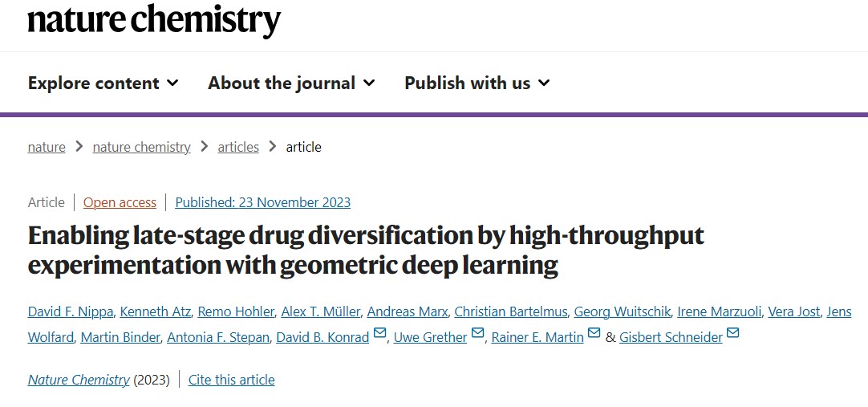This screenshot has width=868, height=407.
Task: Open the Nature Chemistry journal citation link
Action: [79, 380]
